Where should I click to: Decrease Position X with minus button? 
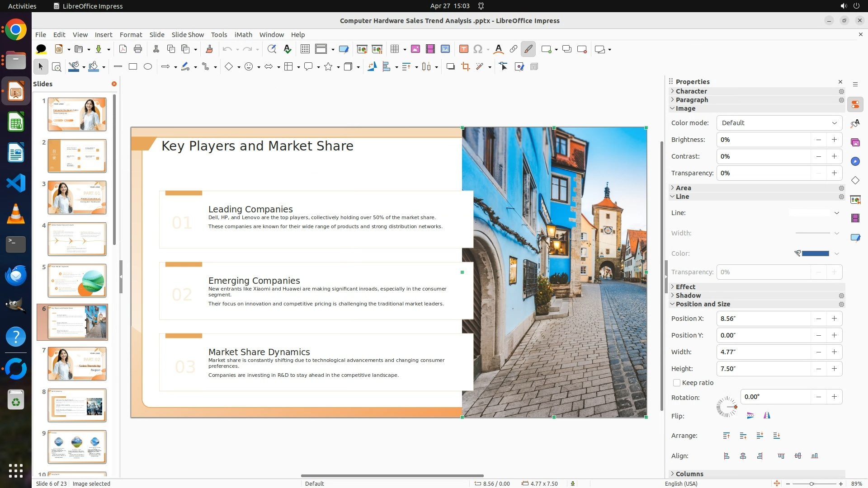818,319
